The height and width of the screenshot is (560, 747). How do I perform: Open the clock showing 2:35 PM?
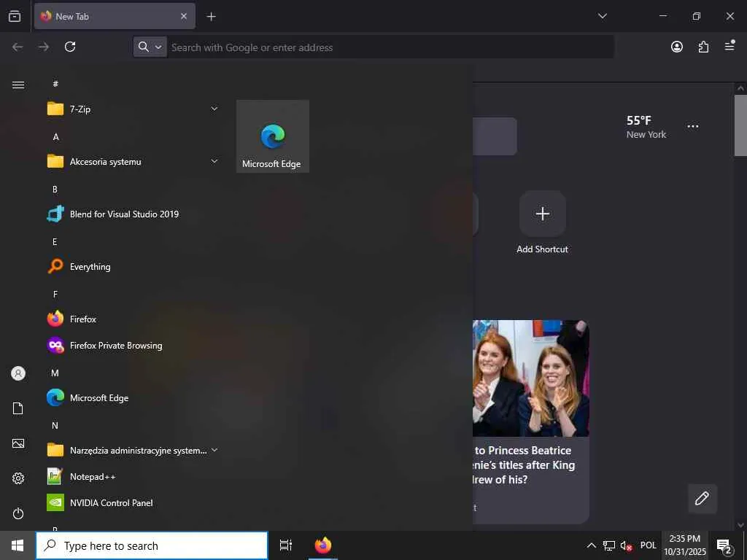pyautogui.click(x=685, y=545)
